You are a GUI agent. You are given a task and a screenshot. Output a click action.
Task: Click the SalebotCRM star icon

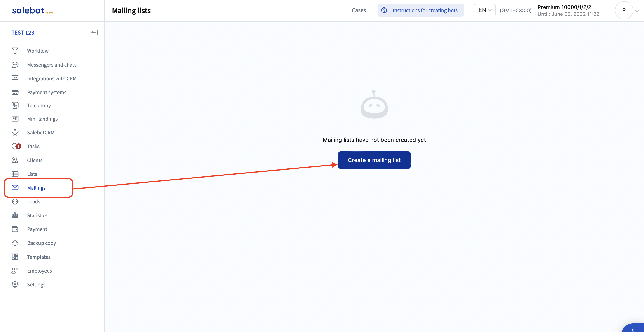(x=15, y=132)
